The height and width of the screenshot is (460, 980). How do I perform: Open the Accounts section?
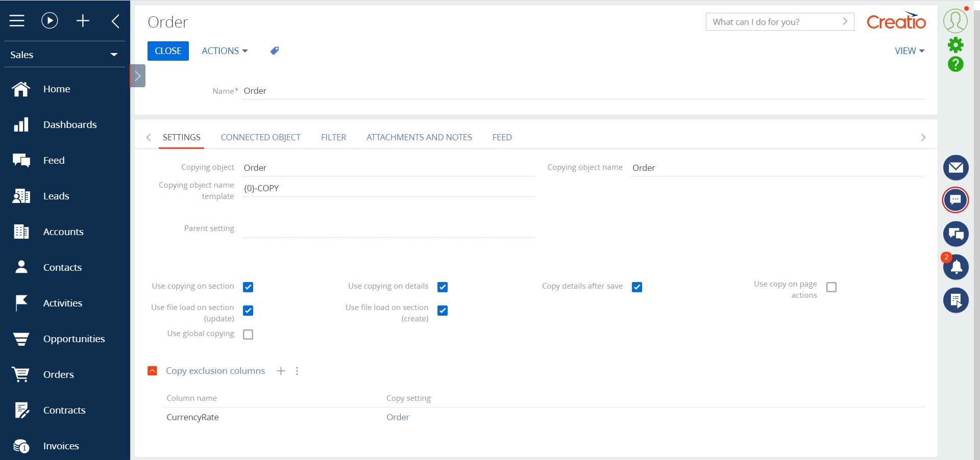[x=63, y=232]
